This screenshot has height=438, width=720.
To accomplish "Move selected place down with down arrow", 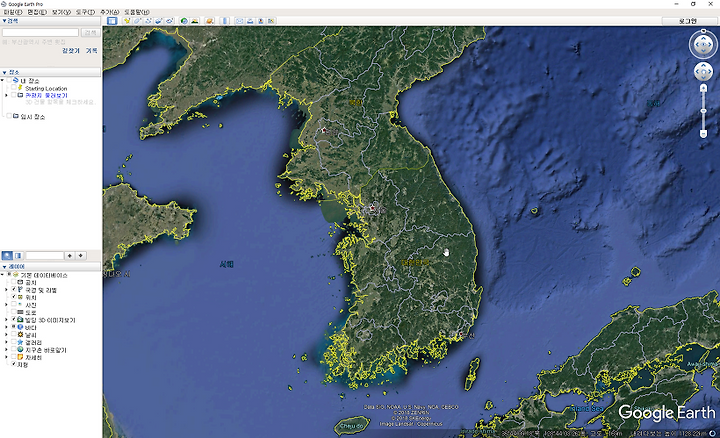I will [x=81, y=255].
